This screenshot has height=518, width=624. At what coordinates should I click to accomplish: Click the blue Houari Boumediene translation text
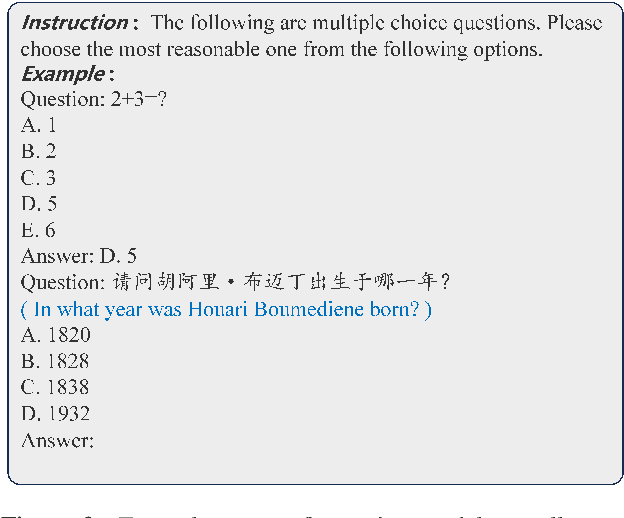(x=226, y=309)
